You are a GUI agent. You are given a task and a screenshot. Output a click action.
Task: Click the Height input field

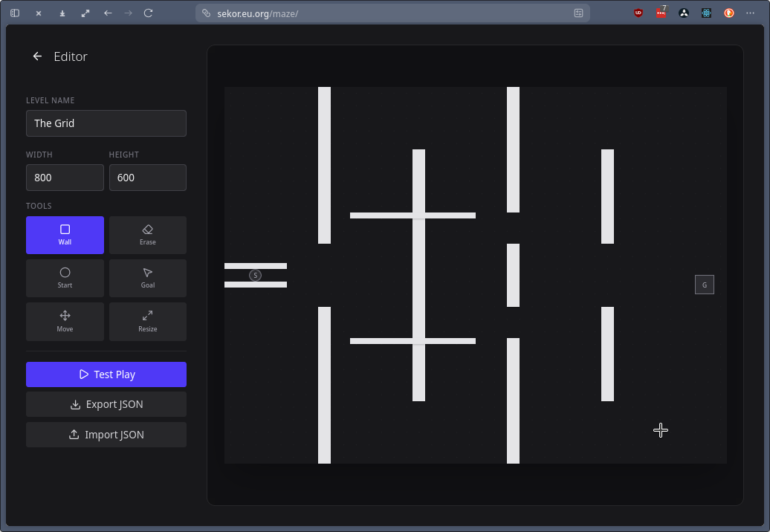(x=147, y=178)
